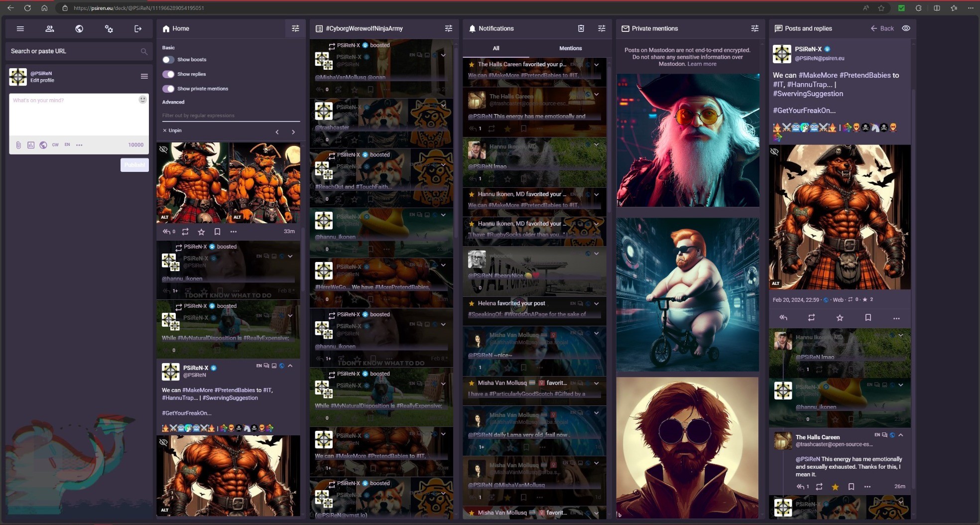980x525 pixels.
Task: Click the add poll icon in composer
Action: point(31,145)
